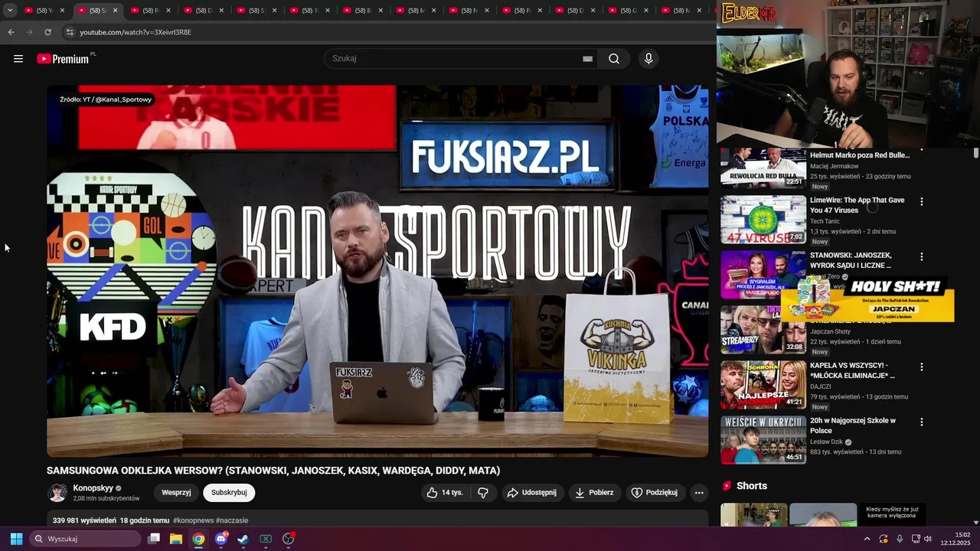
Task: Open Maciej Jermakow channel name
Action: [x=835, y=166]
